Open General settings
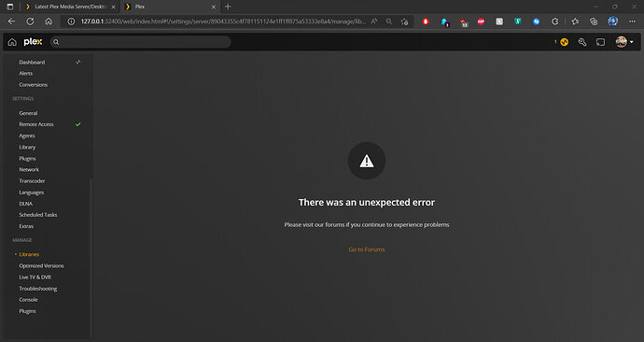The height and width of the screenshot is (342, 644). pos(28,113)
